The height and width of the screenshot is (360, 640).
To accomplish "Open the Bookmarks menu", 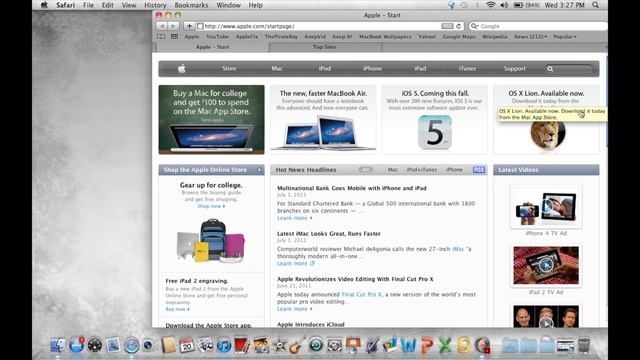I will [191, 5].
